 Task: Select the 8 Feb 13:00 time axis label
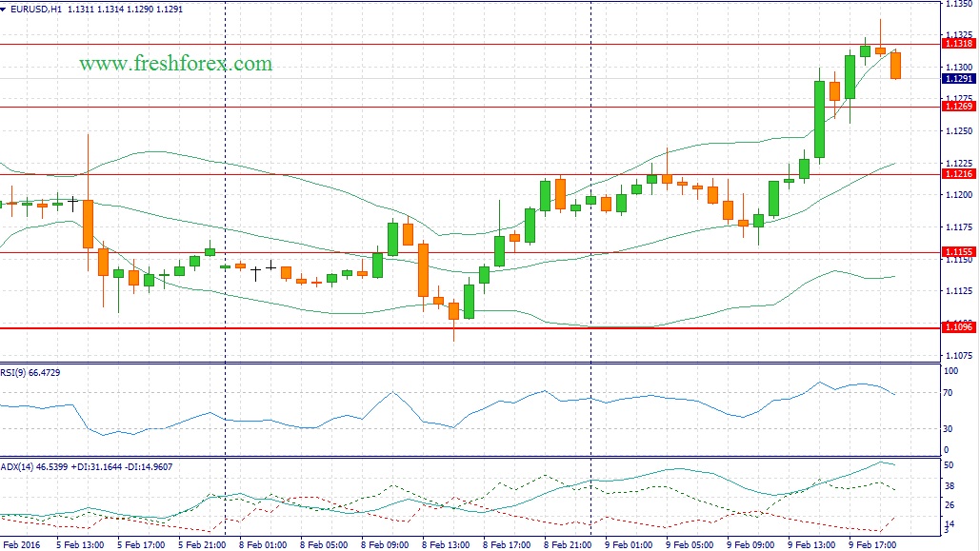pos(447,544)
